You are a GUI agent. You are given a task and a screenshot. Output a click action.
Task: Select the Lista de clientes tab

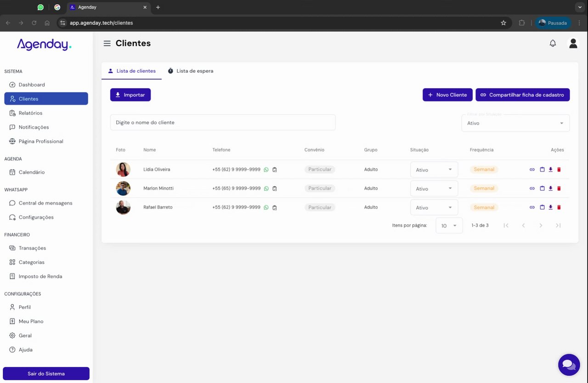(131, 71)
